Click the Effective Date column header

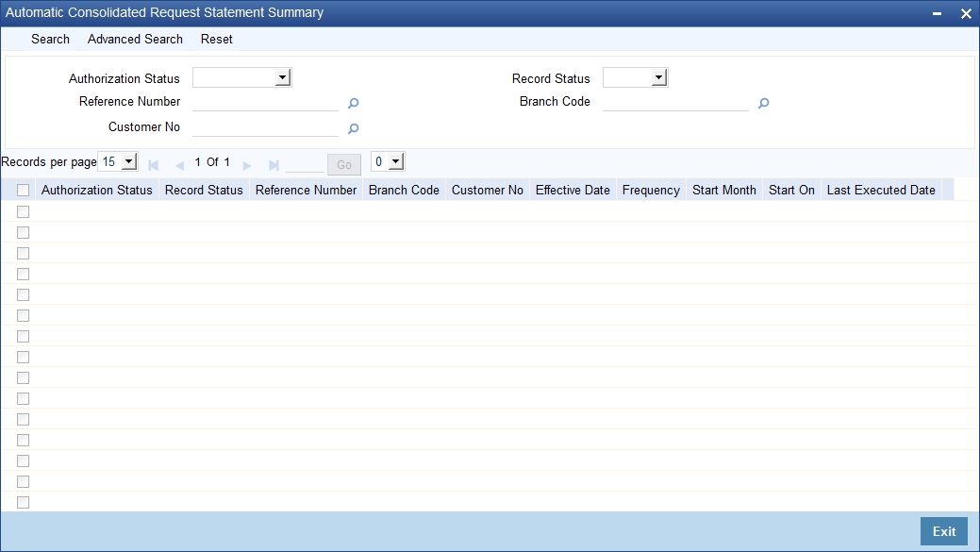click(x=573, y=190)
